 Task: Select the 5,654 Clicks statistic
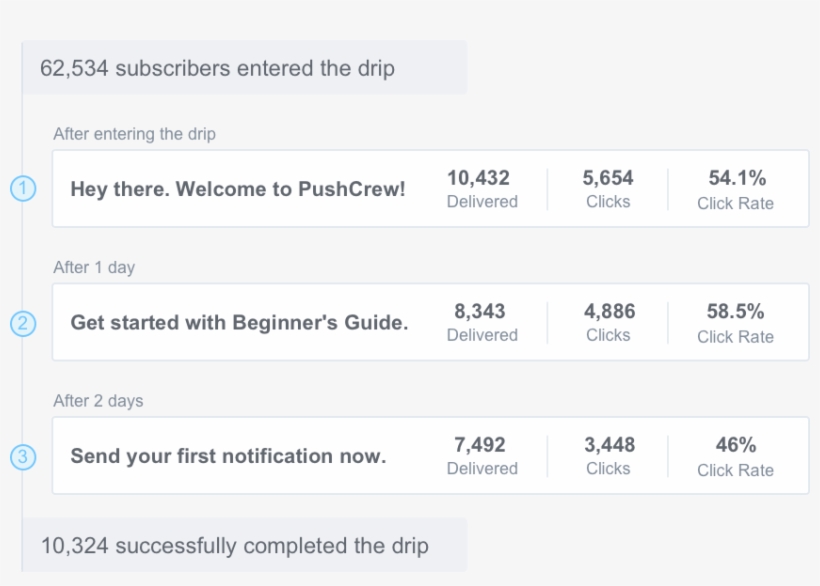click(x=608, y=189)
